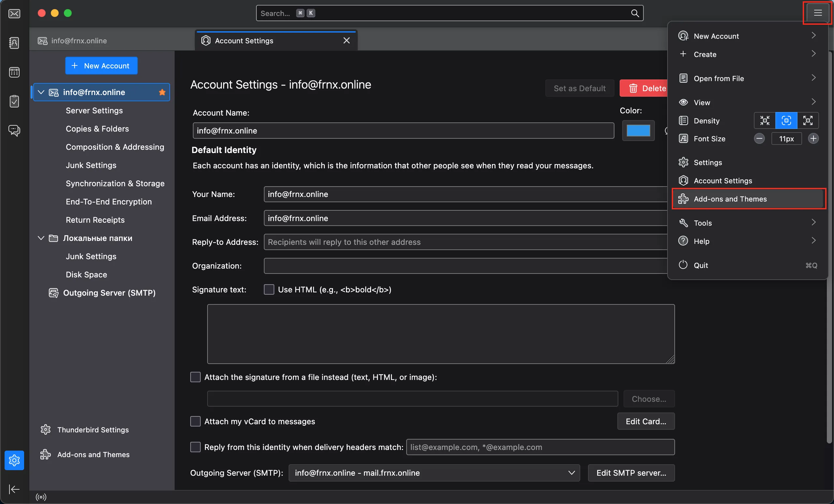Open Return Receipts settings
The width and height of the screenshot is (834, 504).
click(95, 220)
